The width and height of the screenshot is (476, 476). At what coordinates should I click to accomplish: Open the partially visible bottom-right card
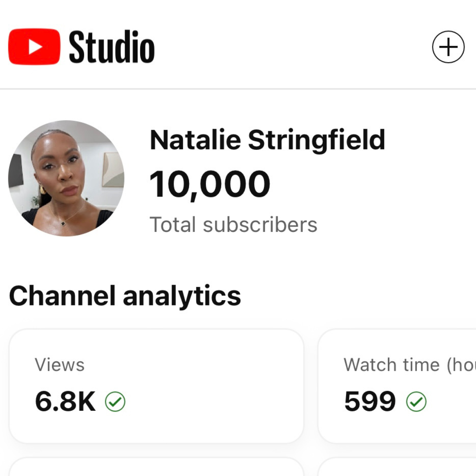(x=397, y=468)
